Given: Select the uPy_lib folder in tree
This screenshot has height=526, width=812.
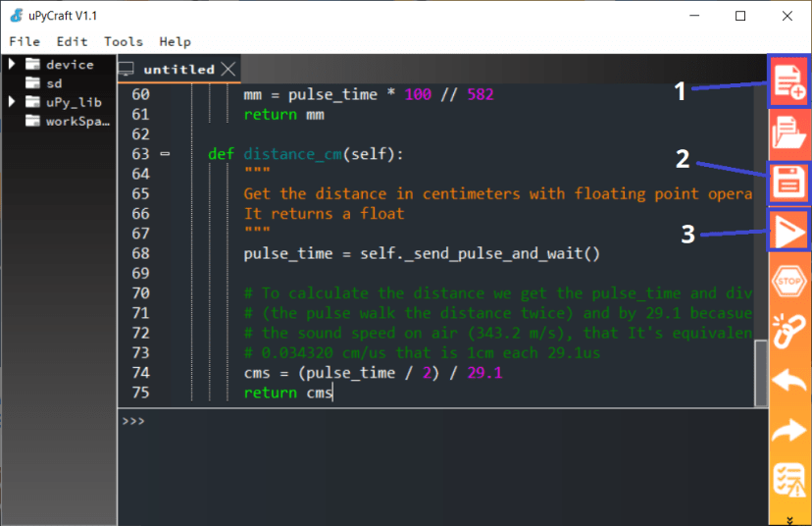Looking at the screenshot, I should coord(64,102).
